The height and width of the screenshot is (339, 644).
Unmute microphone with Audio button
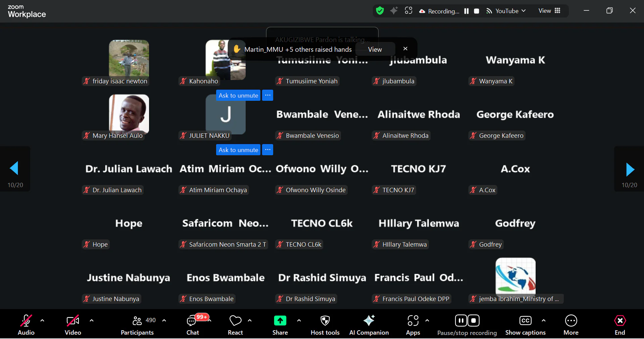[x=26, y=325]
